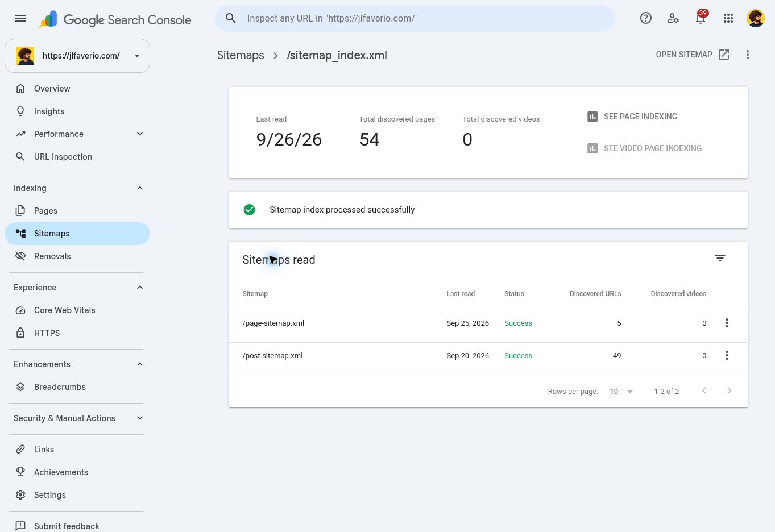
Task: Open Breadcrumbs enhancement report
Action: coord(77,387)
